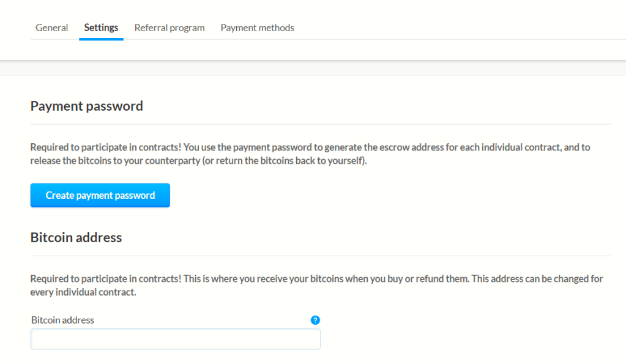Screen dimensions: 626x364
Task: Click the Payment password section heading
Action: [87, 106]
